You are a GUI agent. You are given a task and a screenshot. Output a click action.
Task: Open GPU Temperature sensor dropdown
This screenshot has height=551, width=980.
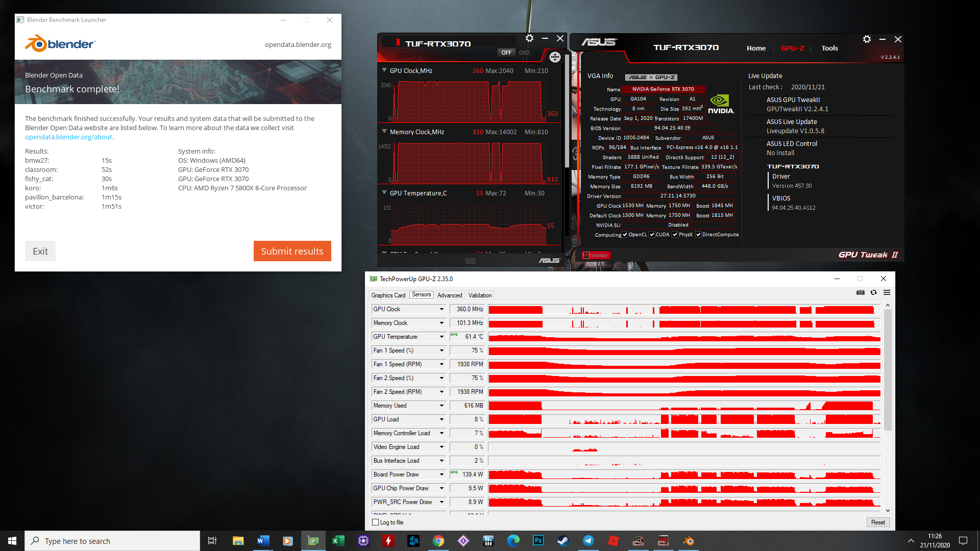(x=442, y=337)
